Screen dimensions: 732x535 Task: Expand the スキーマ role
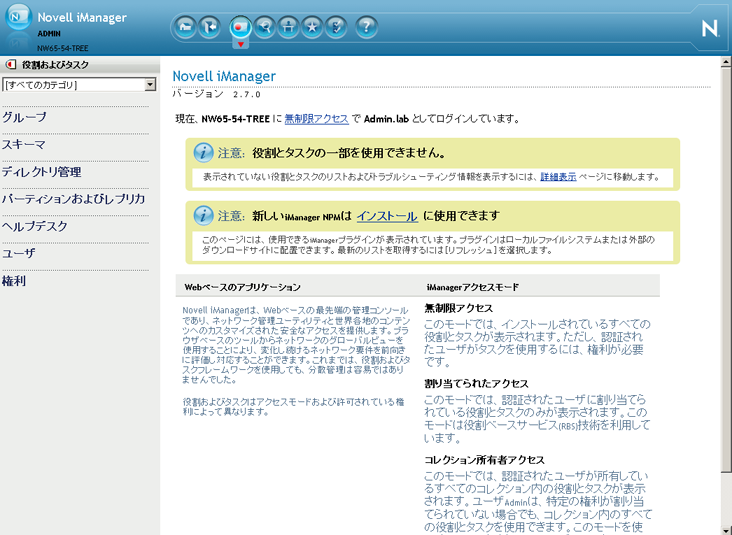coord(23,144)
